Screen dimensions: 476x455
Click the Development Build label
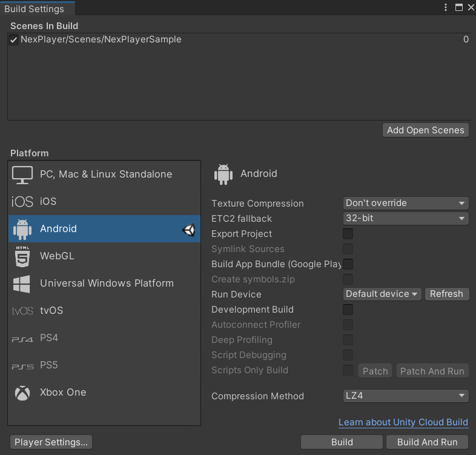tap(253, 310)
